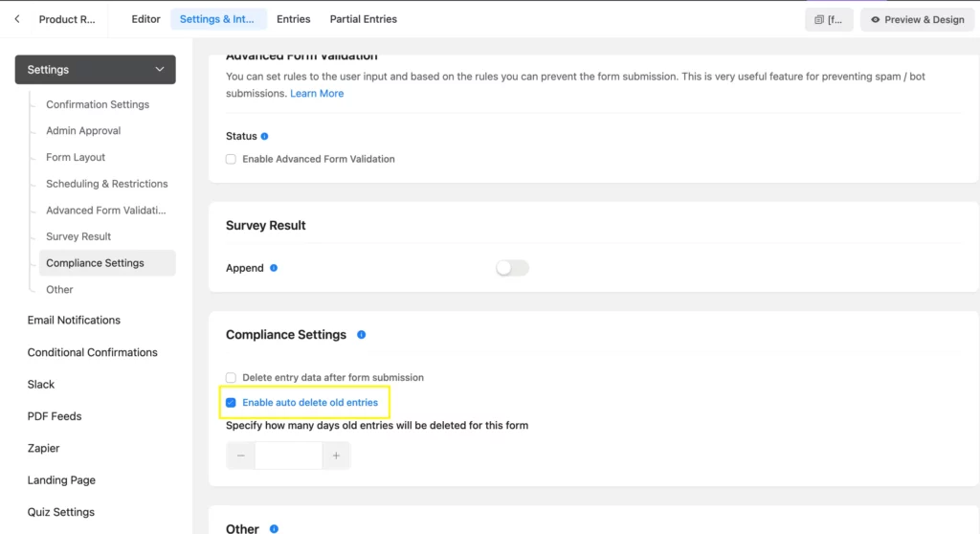Toggle the Append survey result switch
The image size is (980, 534).
(512, 268)
